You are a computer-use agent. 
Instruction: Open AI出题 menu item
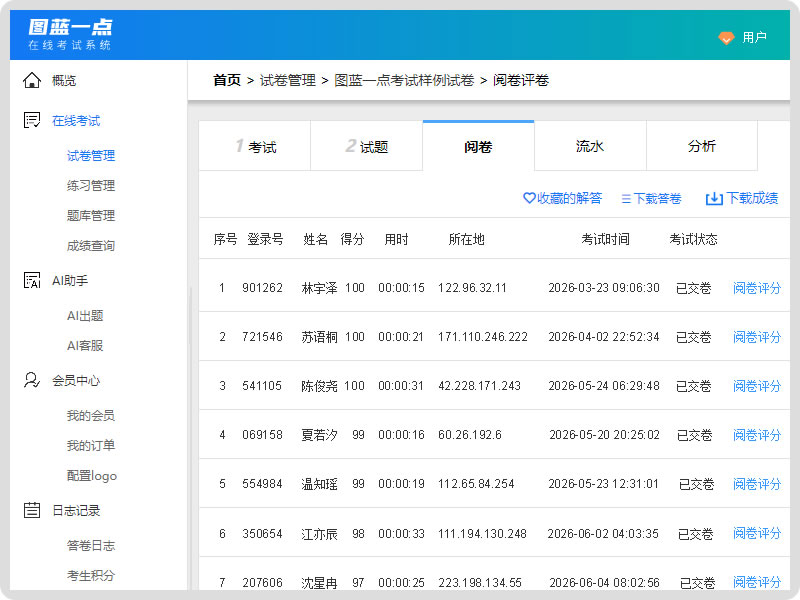tap(85, 316)
